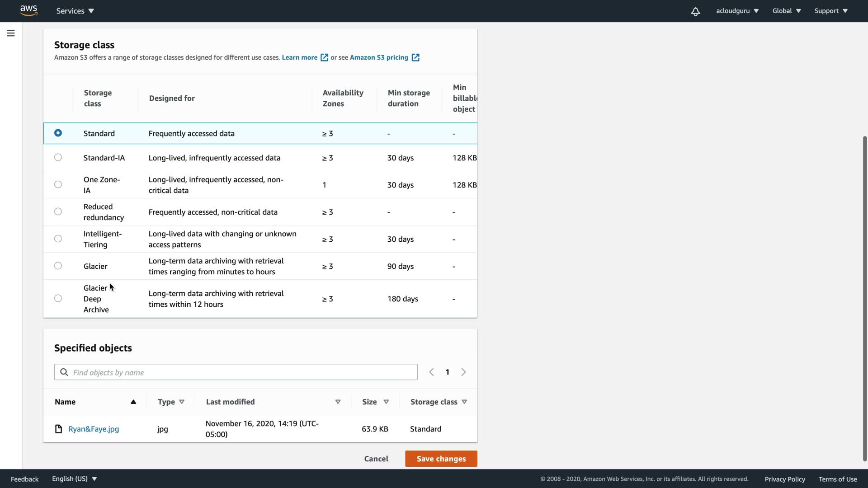
Task: Select the Glacier storage class radio
Action: [58, 266]
